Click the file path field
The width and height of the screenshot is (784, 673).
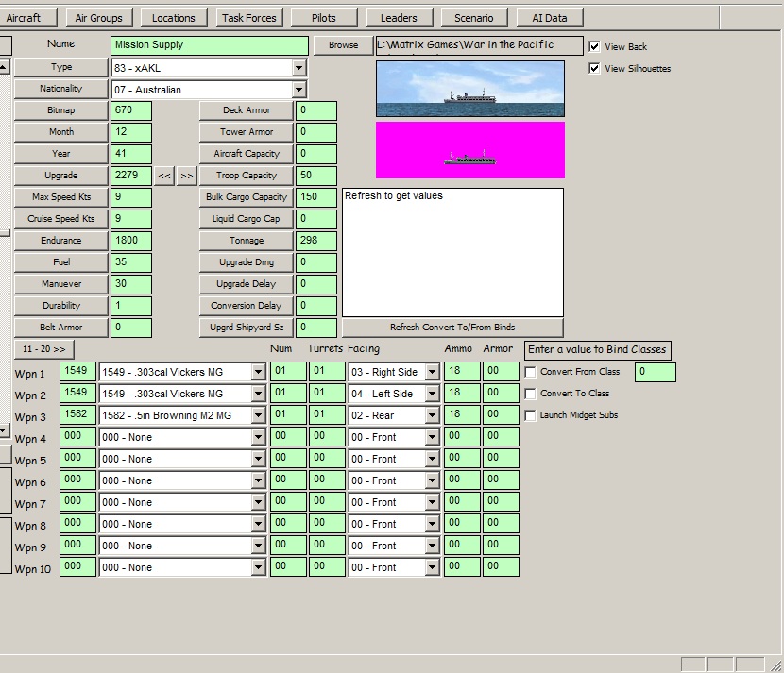480,45
